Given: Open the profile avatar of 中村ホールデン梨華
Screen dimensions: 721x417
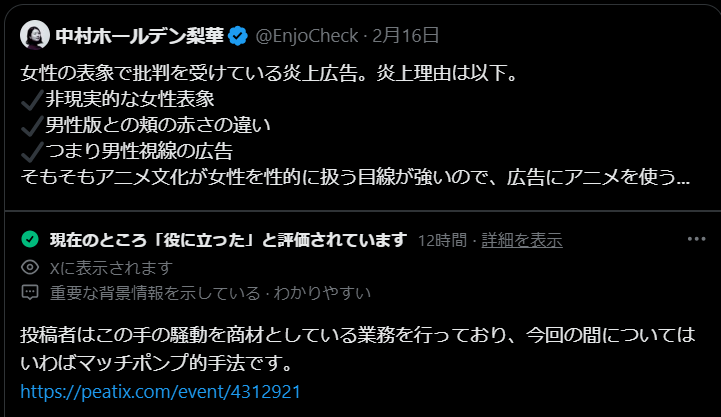Looking at the screenshot, I should (35, 35).
